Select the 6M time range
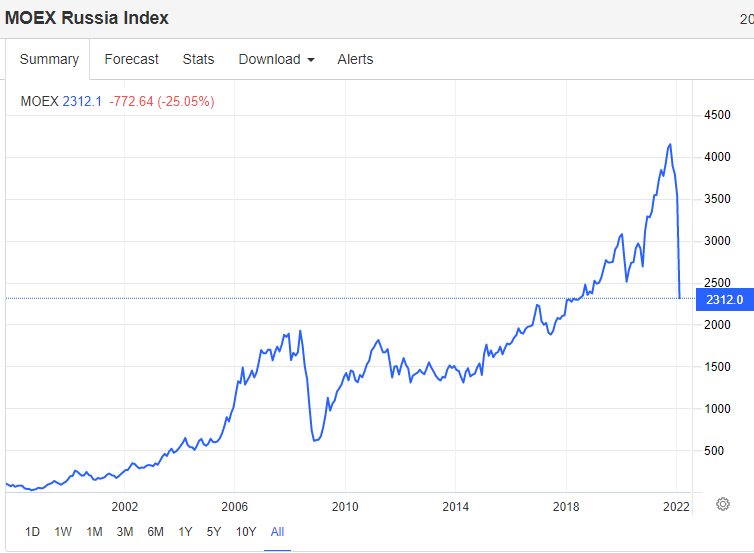This screenshot has width=754, height=553. pos(155,532)
